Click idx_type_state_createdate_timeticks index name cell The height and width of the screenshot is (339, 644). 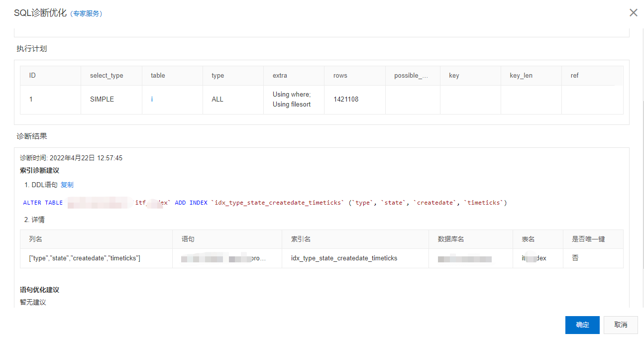click(344, 258)
